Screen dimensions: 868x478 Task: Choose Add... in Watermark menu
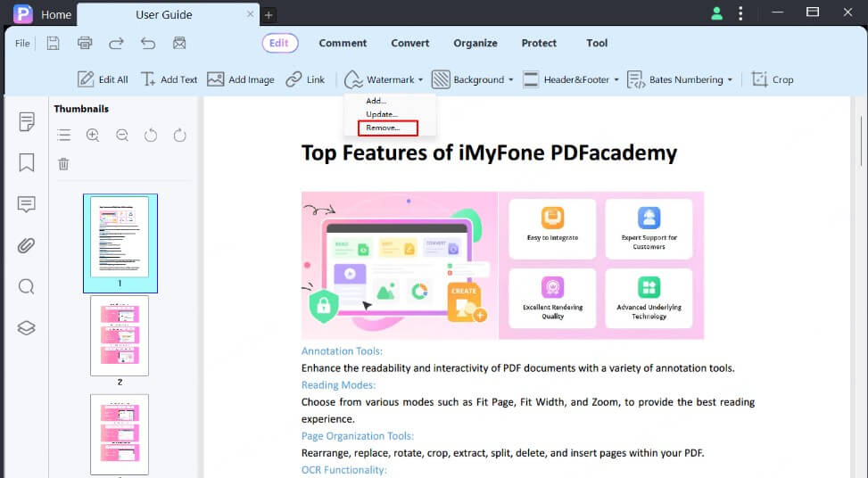376,101
